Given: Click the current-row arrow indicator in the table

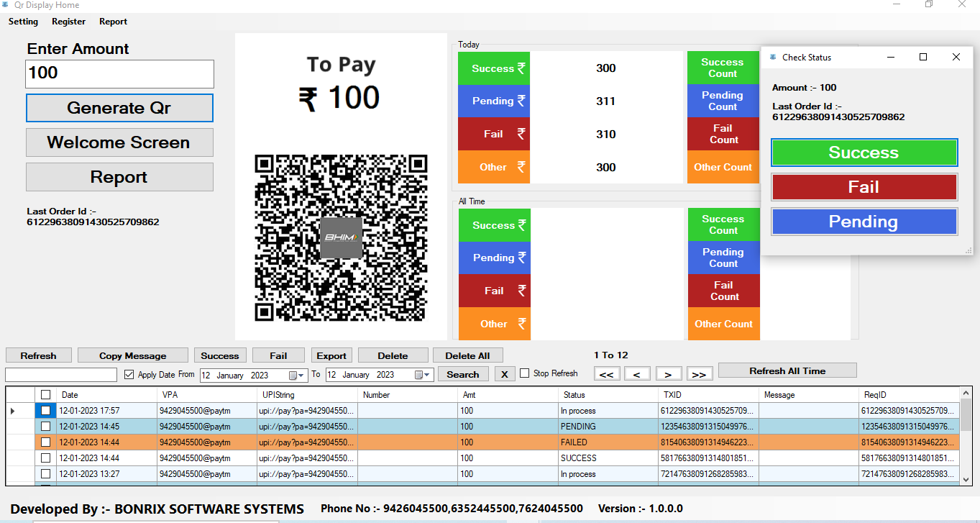Looking at the screenshot, I should tap(12, 411).
